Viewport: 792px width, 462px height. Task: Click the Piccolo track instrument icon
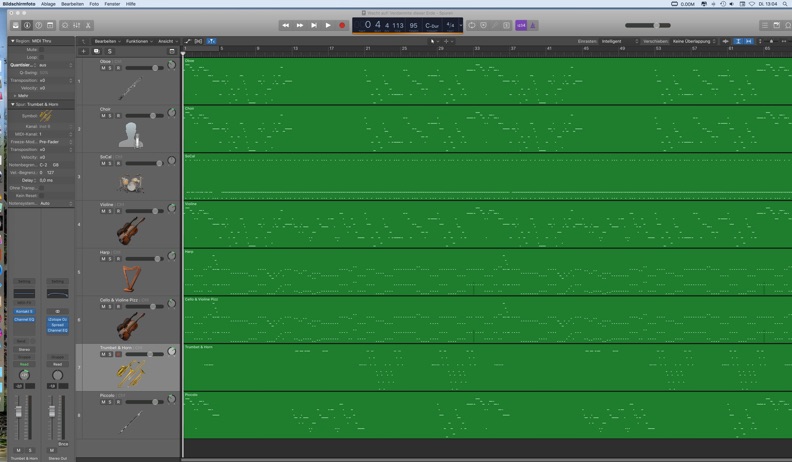(131, 422)
